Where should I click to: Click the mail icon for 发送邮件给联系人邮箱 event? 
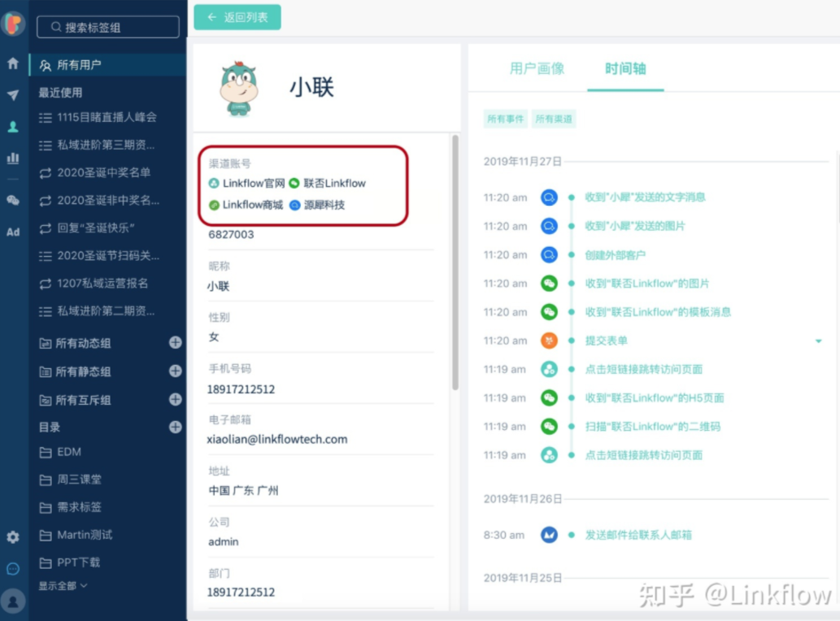pyautogui.click(x=549, y=535)
